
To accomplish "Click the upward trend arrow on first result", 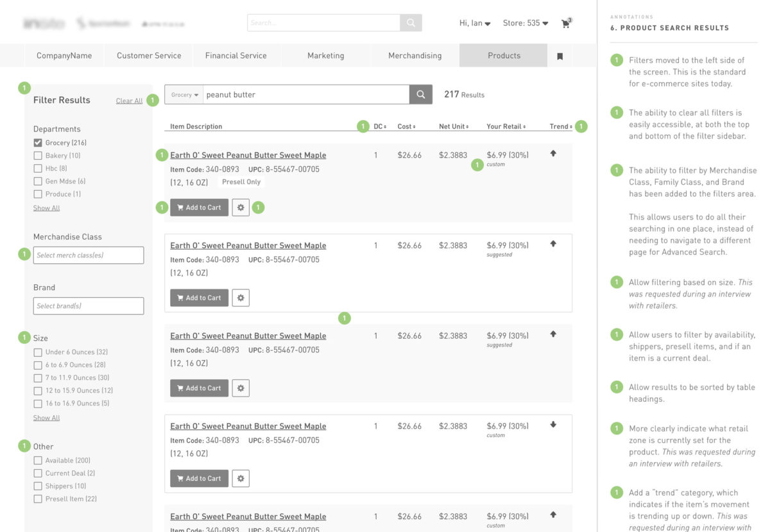I will click(553, 153).
